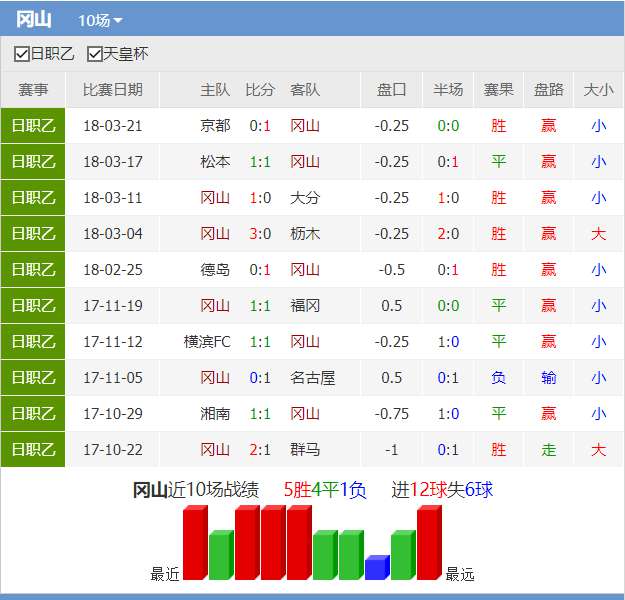Click the 大小 column header
This screenshot has width=625, height=600.
(598, 90)
